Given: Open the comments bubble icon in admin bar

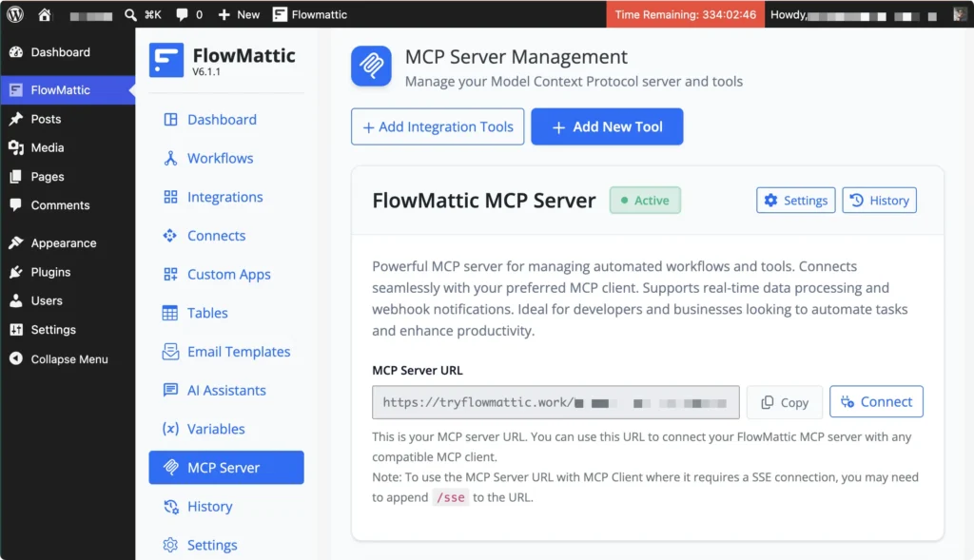Looking at the screenshot, I should pyautogui.click(x=182, y=14).
